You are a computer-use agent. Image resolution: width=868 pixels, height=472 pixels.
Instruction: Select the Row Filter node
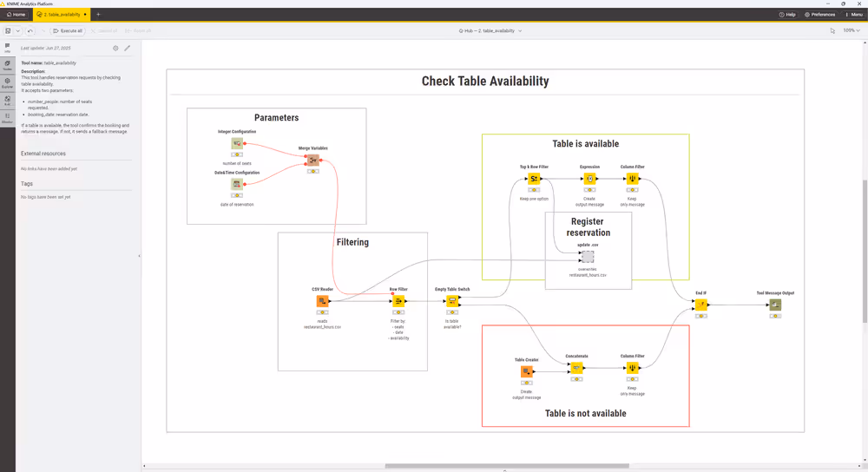pyautogui.click(x=398, y=301)
